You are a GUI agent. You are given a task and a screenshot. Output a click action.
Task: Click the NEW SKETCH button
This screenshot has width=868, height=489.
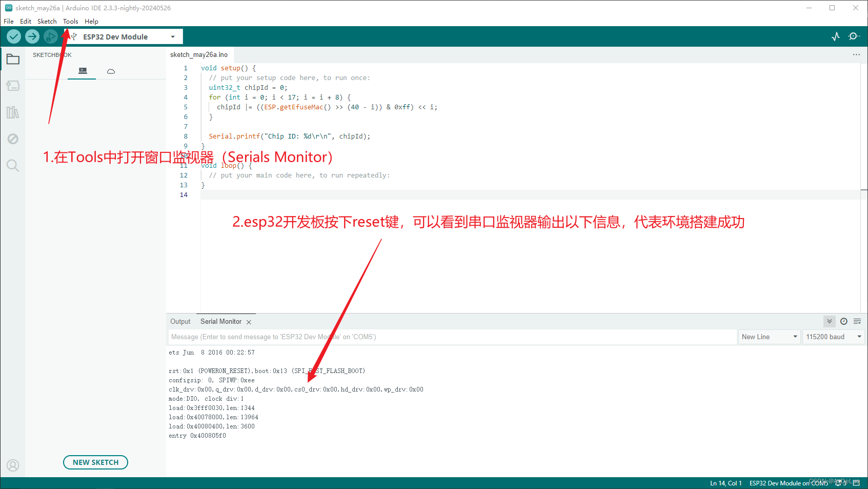[95, 462]
